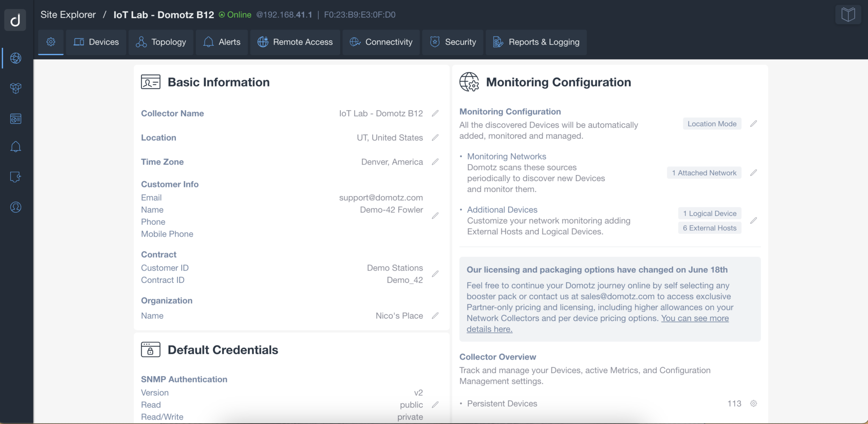Screen dimensions: 868x424
Task: Edit the SNMP Read credential using its pencil icon
Action: 436,405
